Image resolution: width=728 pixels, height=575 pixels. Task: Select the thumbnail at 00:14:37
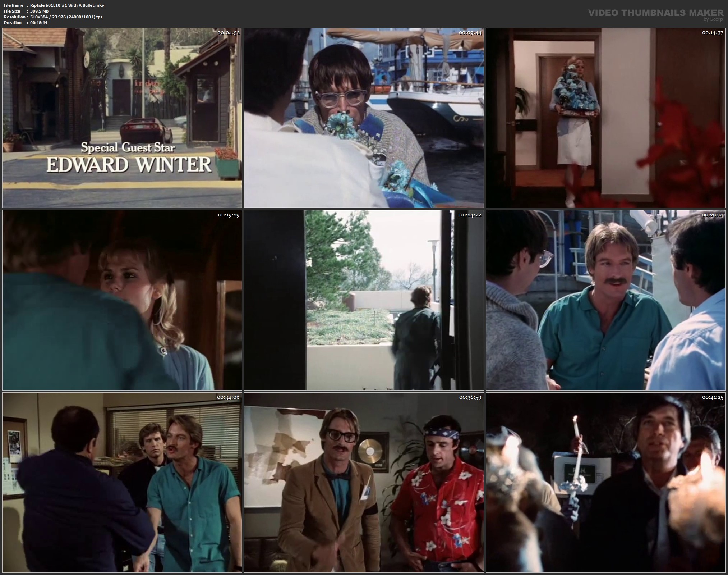click(x=605, y=118)
